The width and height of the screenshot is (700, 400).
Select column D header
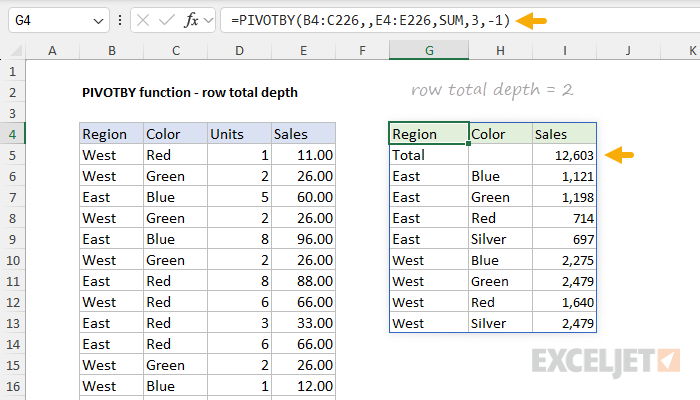239,51
